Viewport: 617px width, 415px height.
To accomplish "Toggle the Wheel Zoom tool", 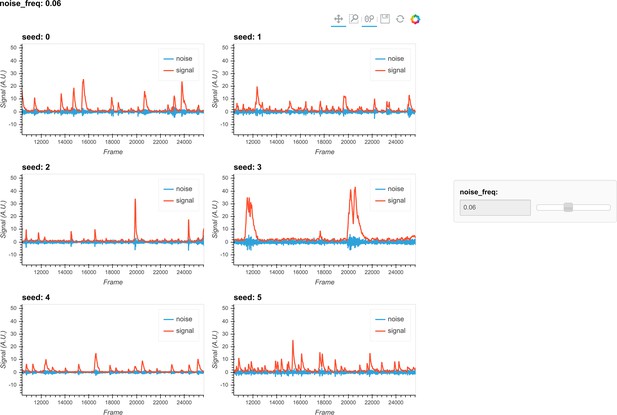I will coord(369,19).
